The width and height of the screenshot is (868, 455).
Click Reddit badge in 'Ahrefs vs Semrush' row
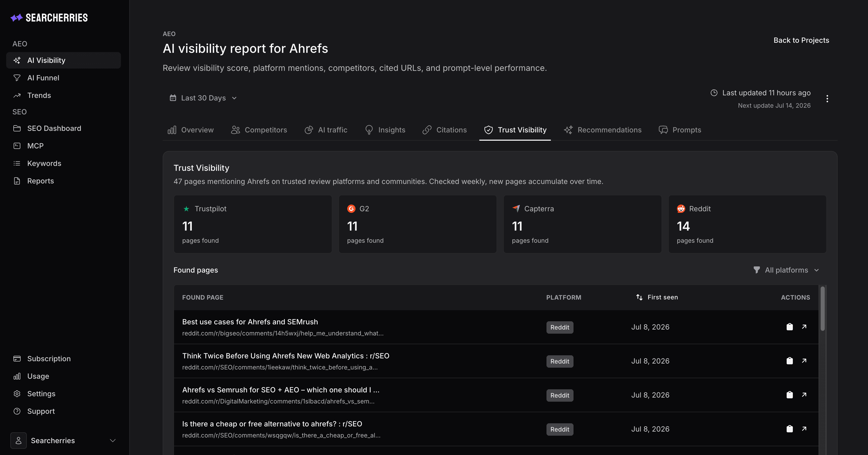(x=560, y=396)
